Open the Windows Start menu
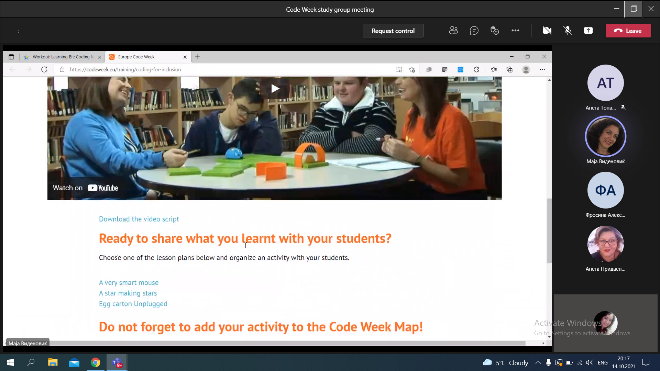Image resolution: width=660 pixels, height=371 pixels. tap(10, 362)
